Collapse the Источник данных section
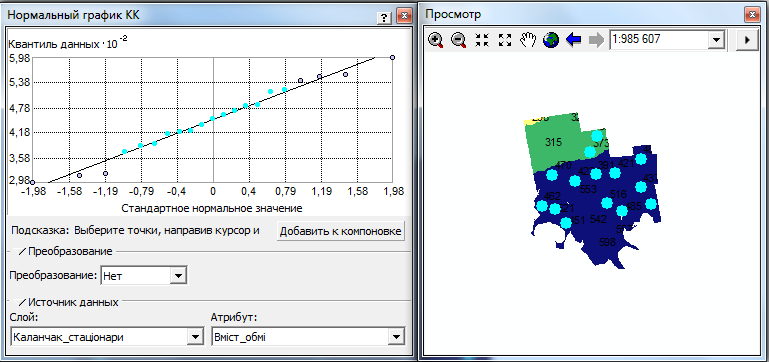This screenshot has width=769, height=362. click(x=20, y=302)
